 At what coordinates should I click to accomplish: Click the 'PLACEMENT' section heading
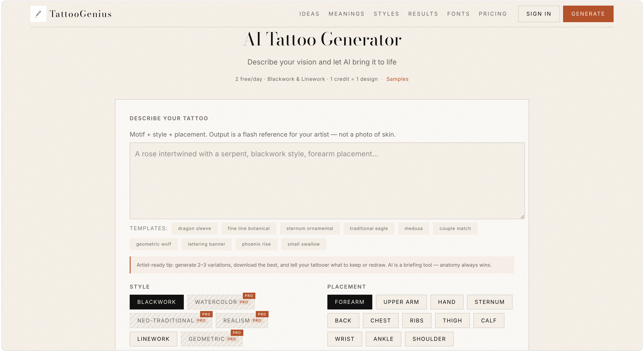pyautogui.click(x=347, y=287)
